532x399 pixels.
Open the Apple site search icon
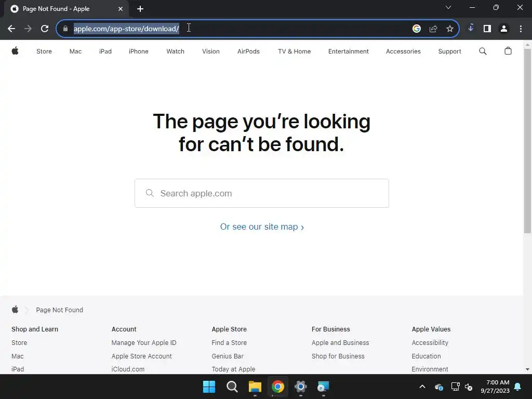click(x=483, y=51)
